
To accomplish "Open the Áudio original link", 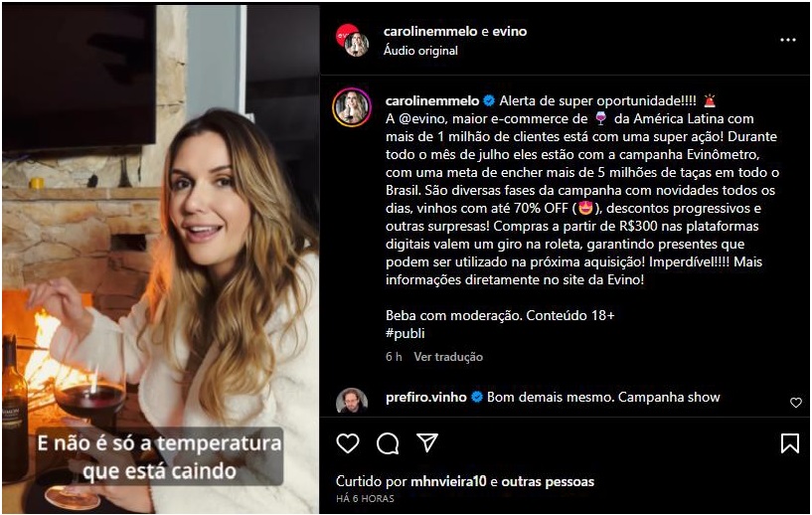I will [x=420, y=51].
